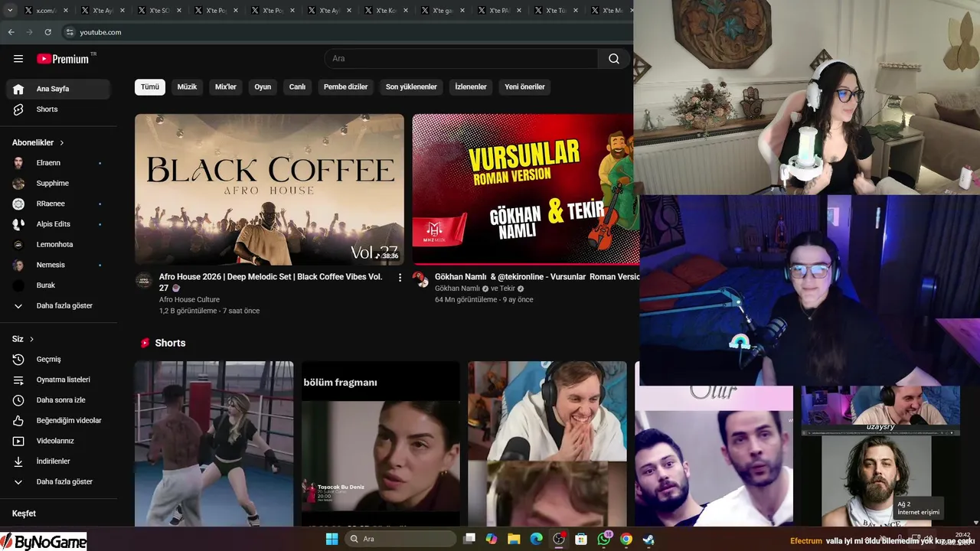Open the Chrome tab search dropdown
Screen dimensions: 980x551
pos(10,11)
